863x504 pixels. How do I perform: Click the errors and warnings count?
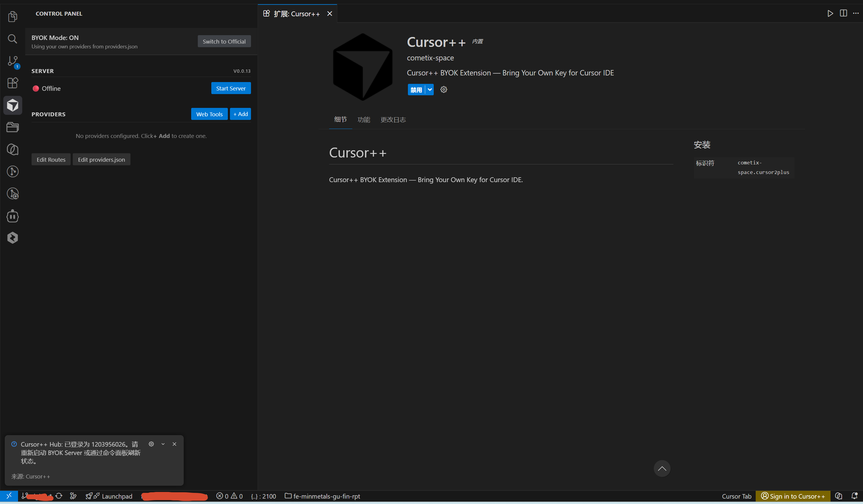tap(229, 496)
